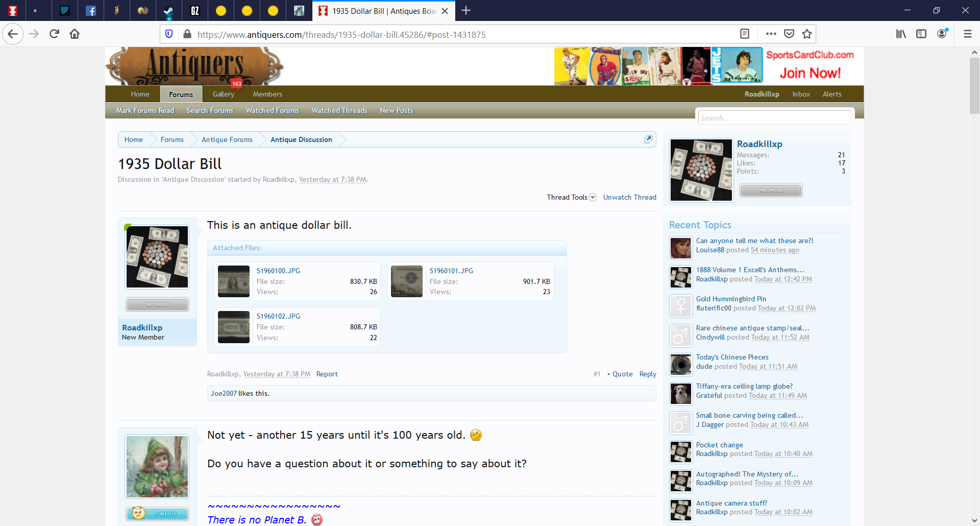
Task: Open Joe2007's profile from likes
Action: point(224,394)
